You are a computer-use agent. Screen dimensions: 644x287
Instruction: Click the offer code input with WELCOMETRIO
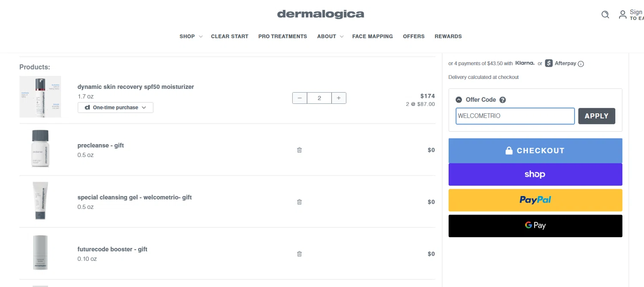pyautogui.click(x=515, y=116)
